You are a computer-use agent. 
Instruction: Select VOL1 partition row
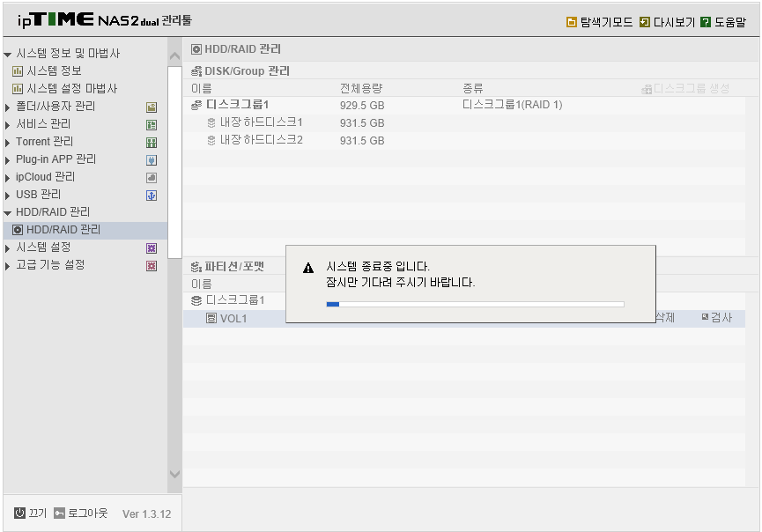click(464, 319)
